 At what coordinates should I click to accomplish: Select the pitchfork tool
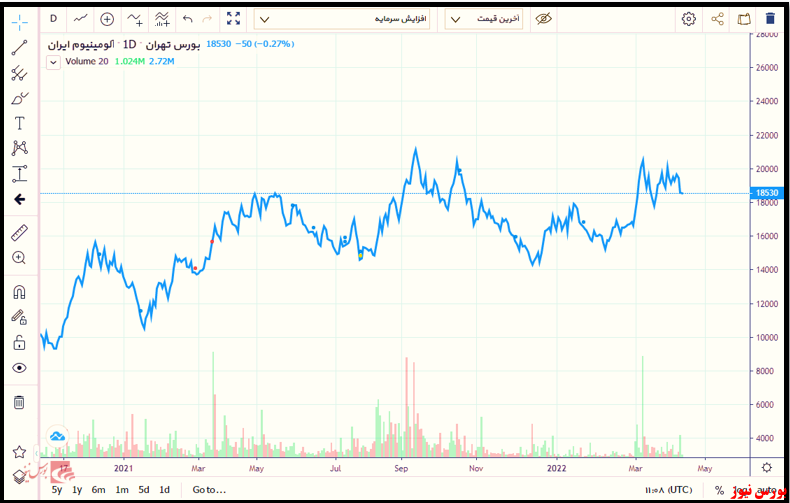(x=19, y=73)
